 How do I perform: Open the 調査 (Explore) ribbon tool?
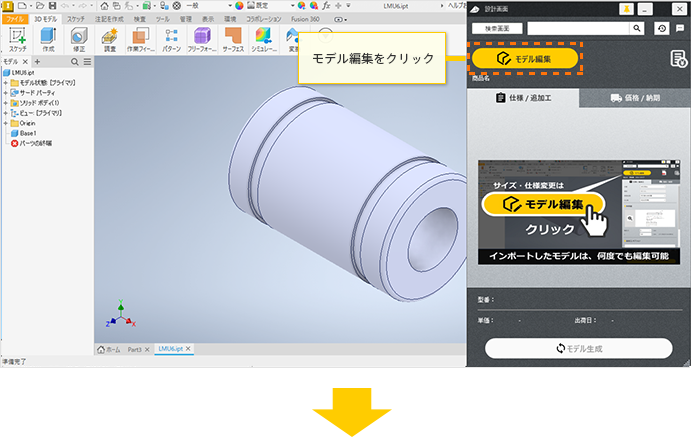click(x=110, y=40)
